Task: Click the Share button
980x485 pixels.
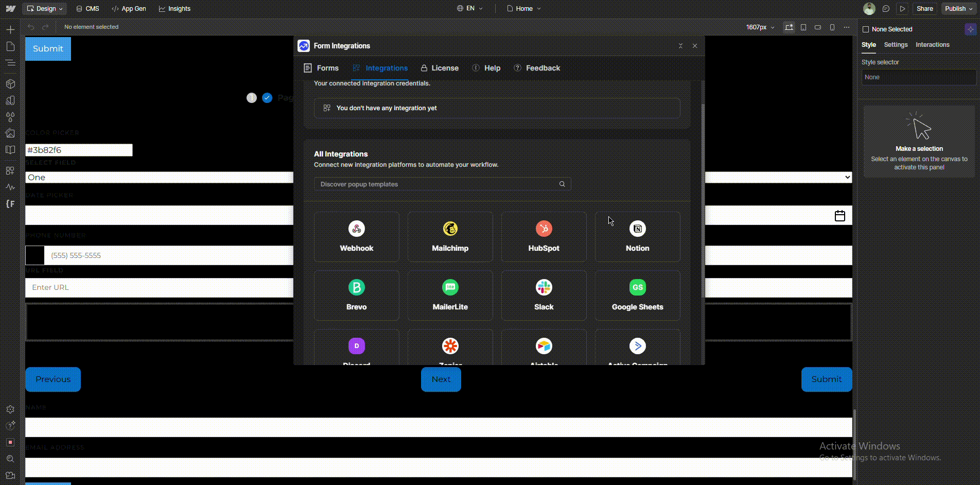Action: click(x=924, y=9)
